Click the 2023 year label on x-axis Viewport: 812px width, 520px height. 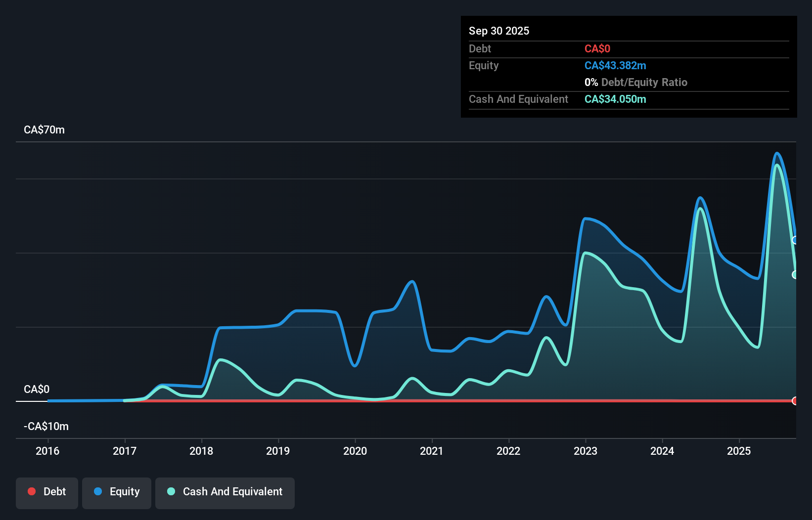point(586,451)
